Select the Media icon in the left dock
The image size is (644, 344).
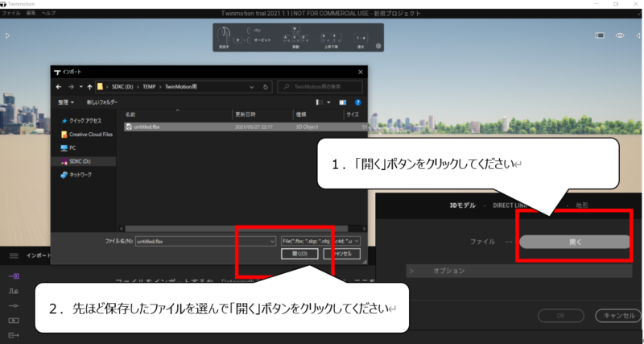14,321
